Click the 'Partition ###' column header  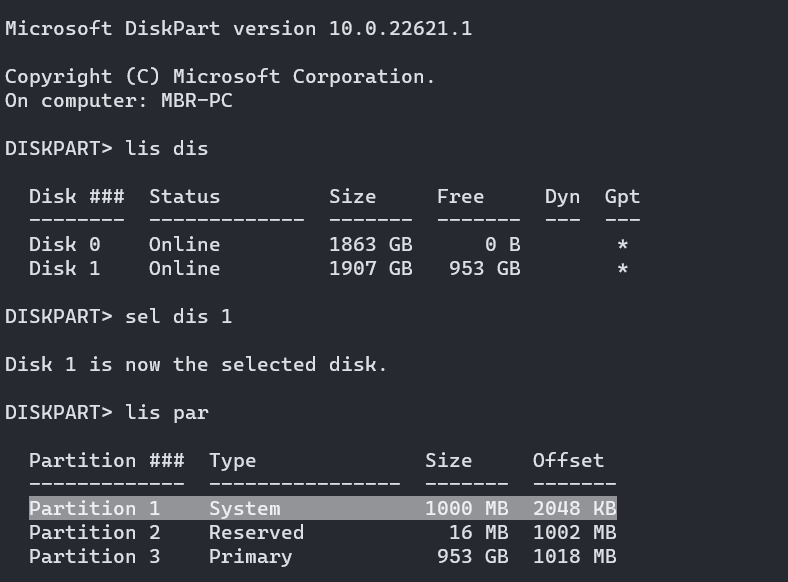coord(107,461)
